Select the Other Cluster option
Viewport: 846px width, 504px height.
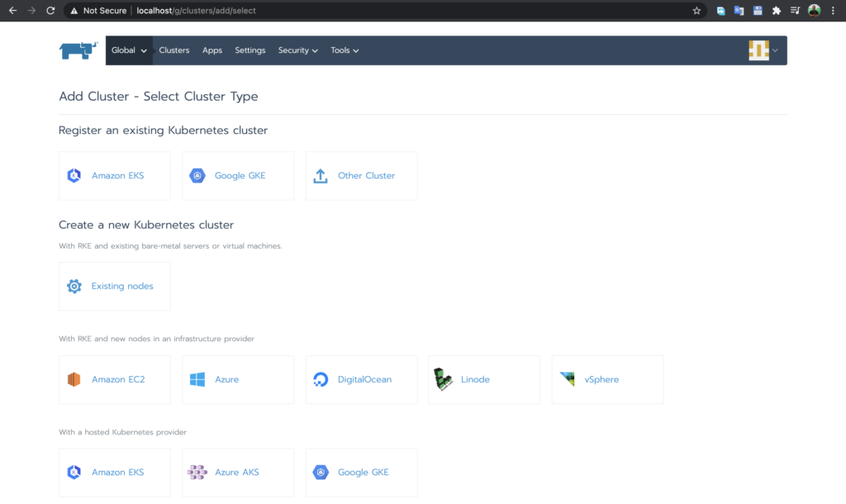point(361,175)
